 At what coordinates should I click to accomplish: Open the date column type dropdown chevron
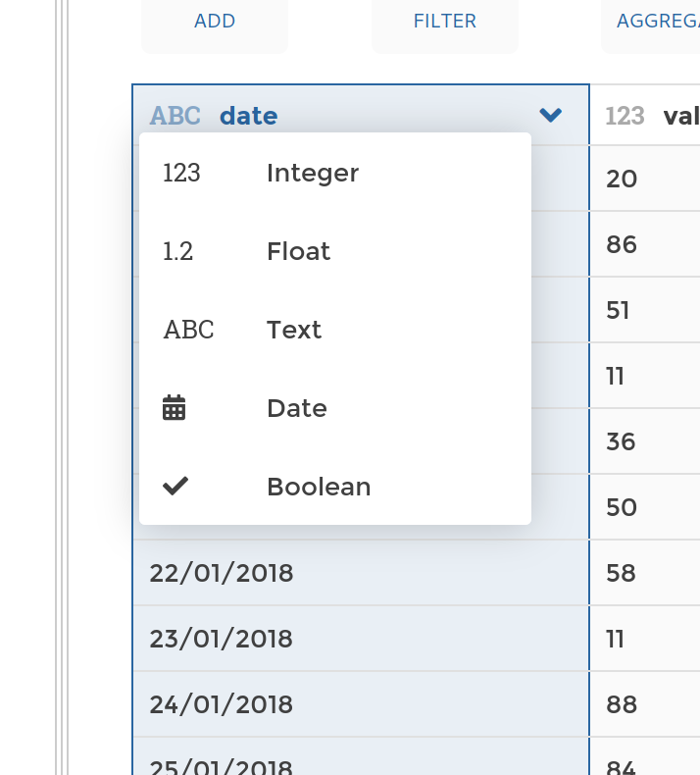(550, 115)
